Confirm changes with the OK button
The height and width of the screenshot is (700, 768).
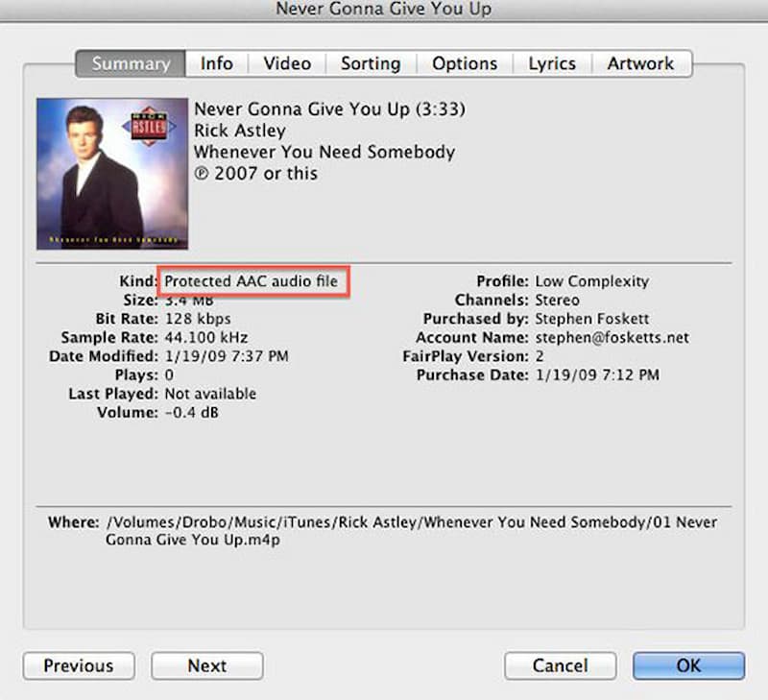coord(688,665)
